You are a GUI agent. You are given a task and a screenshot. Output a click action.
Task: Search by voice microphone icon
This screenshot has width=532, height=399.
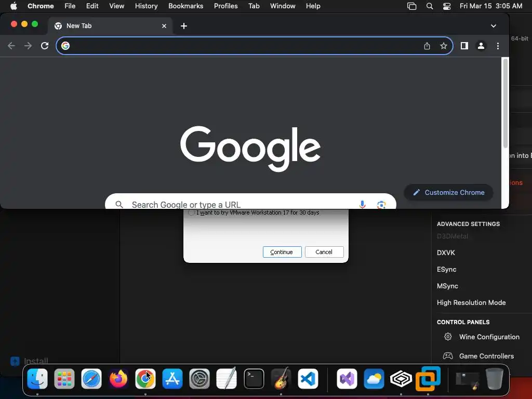click(362, 204)
